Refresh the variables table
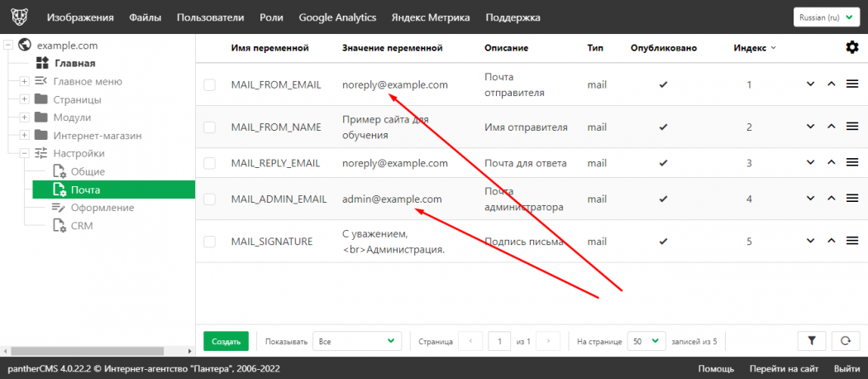Screen dimensions: 868x379 845,341
